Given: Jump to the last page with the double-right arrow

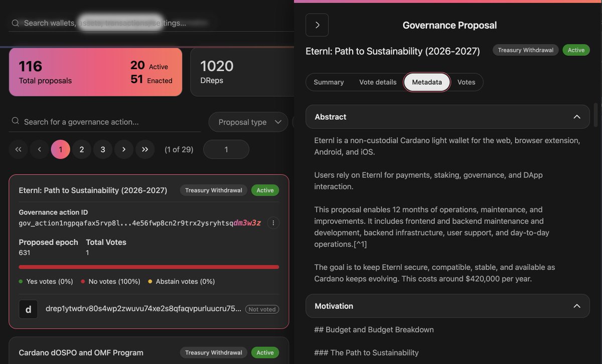Looking at the screenshot, I should [145, 149].
